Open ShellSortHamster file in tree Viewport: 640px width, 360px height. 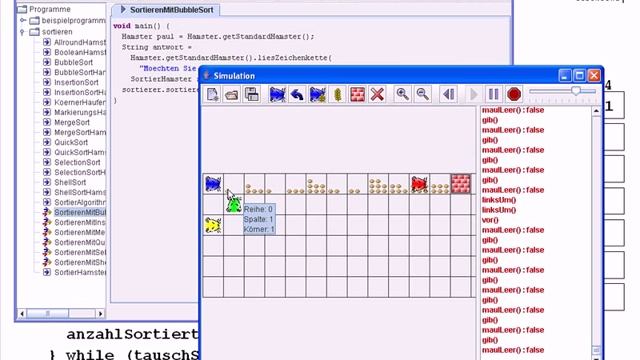click(74, 192)
